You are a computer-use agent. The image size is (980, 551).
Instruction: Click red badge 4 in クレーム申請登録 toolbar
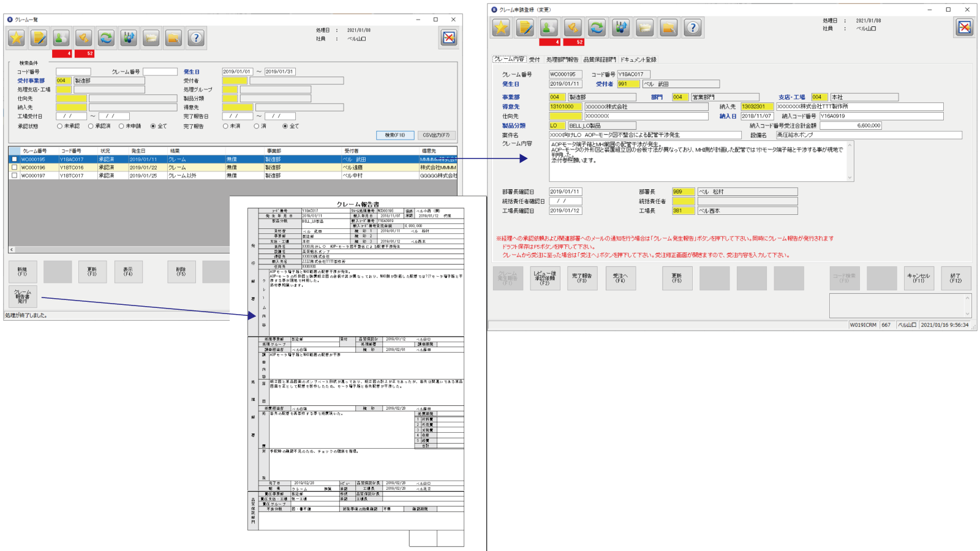click(x=549, y=42)
